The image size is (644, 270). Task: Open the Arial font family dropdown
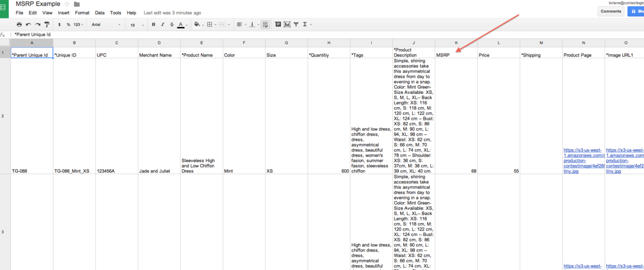coord(106,25)
